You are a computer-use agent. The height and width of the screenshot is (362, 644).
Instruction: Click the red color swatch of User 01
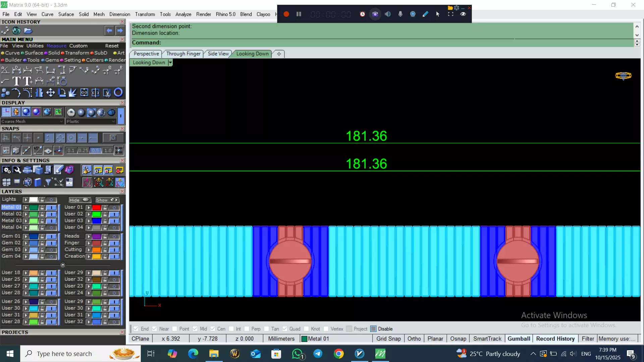pyautogui.click(x=97, y=207)
